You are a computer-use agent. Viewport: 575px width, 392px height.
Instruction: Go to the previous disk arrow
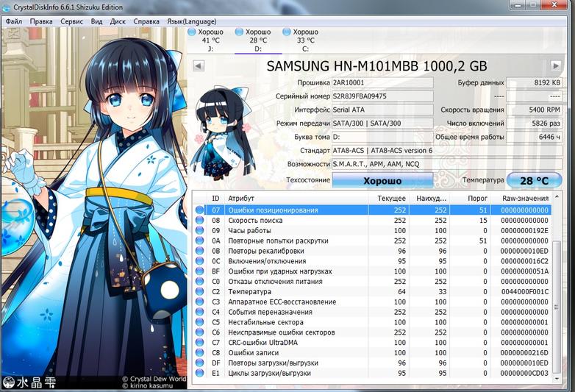(x=199, y=66)
